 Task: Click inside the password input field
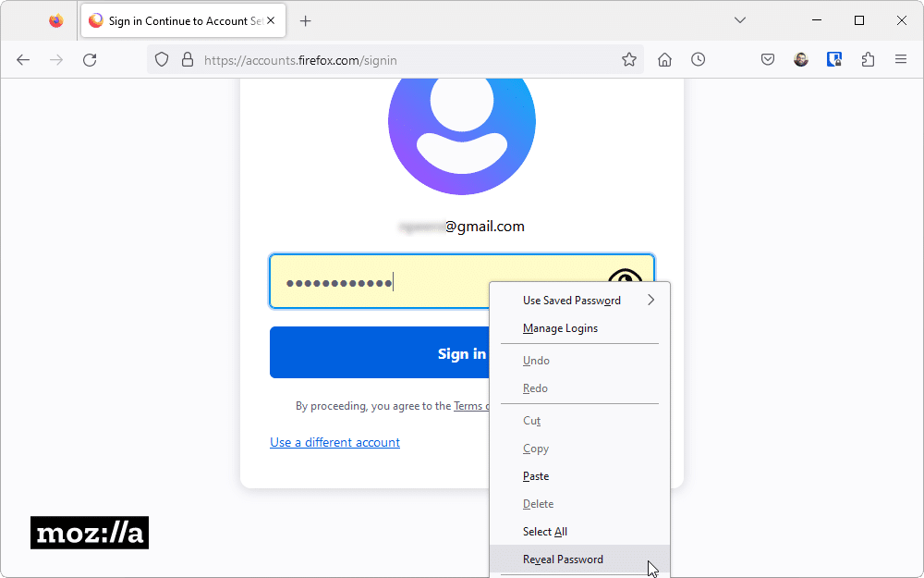(370, 281)
